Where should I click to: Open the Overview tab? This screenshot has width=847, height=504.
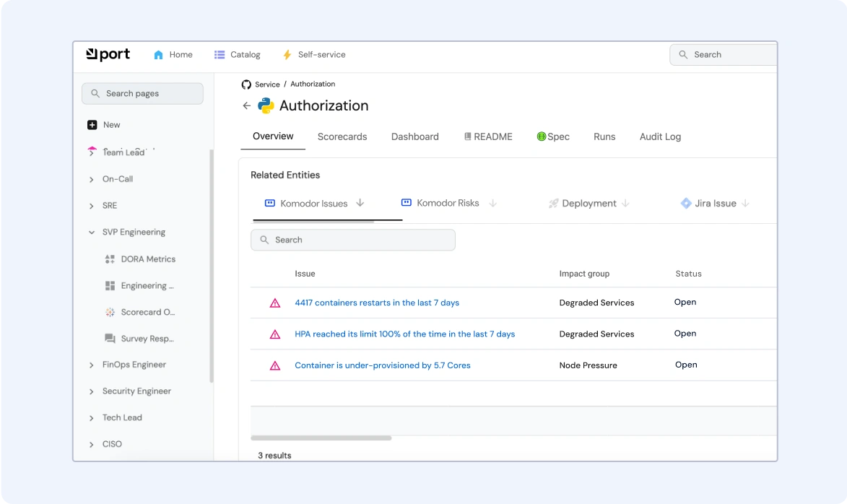273,136
